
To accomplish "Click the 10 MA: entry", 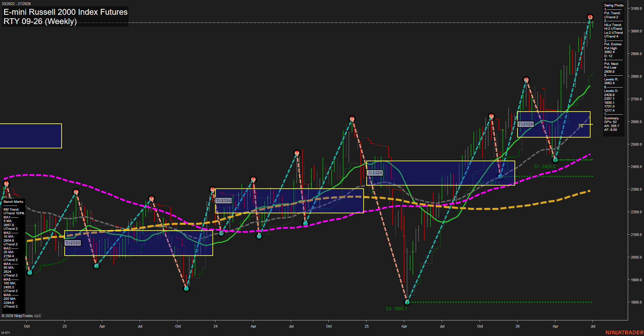I will click(9, 237).
